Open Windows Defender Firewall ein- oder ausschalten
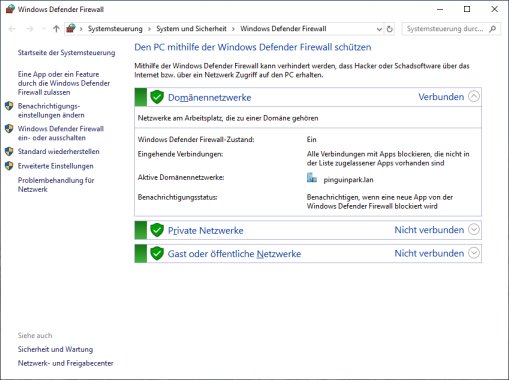The width and height of the screenshot is (509, 380). [x=61, y=133]
